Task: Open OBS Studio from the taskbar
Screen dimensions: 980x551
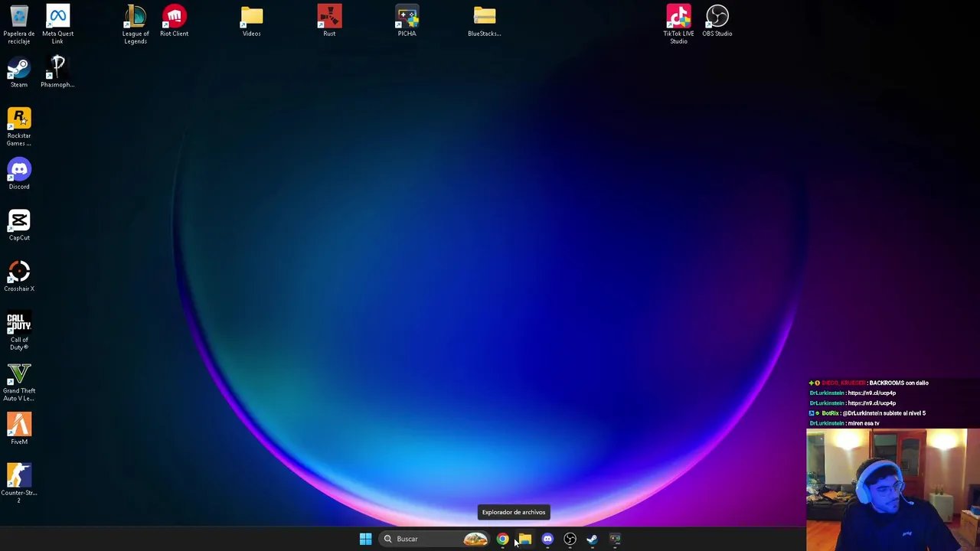Action: pos(570,539)
